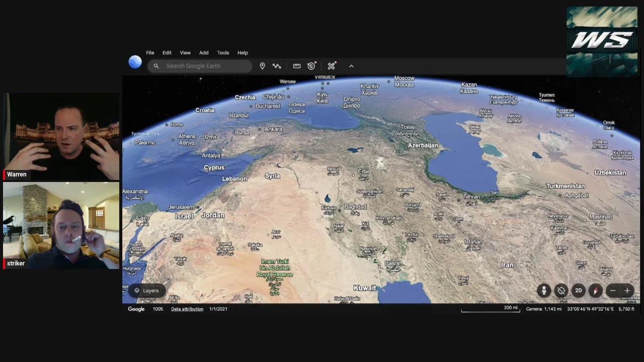Collapse the toolbar with the chevron
This screenshot has height=362, width=644.
[x=351, y=66]
